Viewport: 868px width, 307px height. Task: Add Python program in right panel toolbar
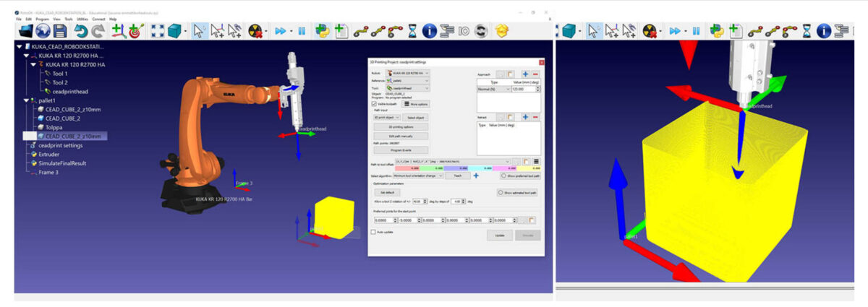pos(717,30)
